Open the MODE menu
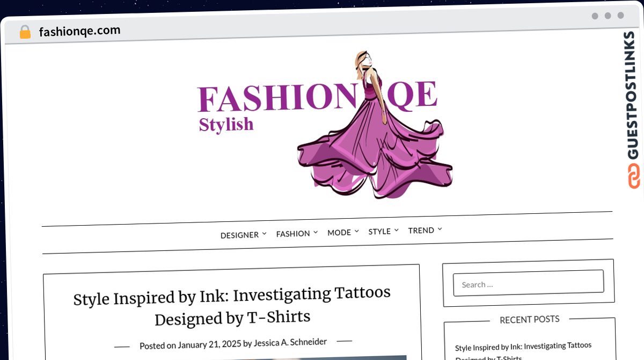Viewport: 644px width, 360px height. click(x=339, y=233)
